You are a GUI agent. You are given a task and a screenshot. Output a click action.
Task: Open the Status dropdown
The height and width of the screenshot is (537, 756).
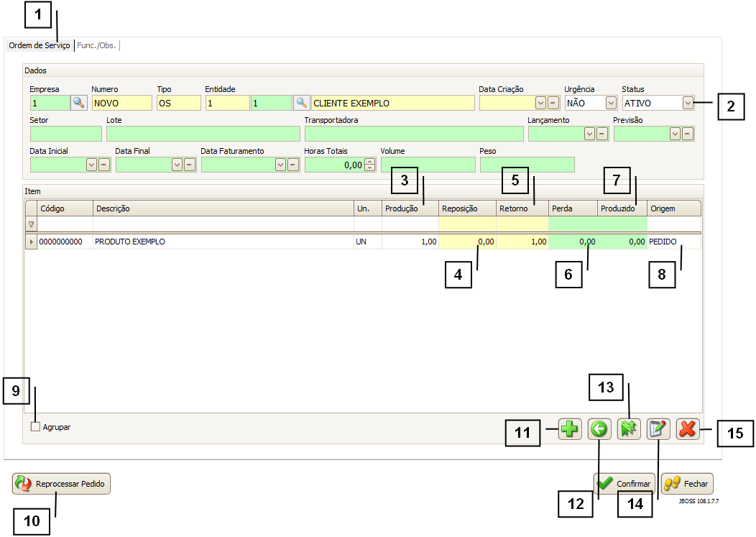tap(688, 103)
